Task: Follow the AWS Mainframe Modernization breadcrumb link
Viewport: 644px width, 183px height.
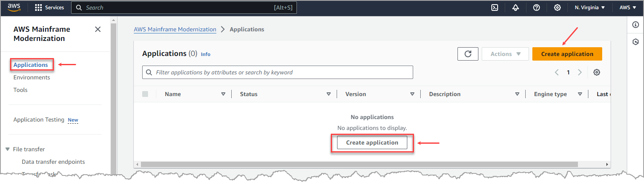Action: [x=175, y=29]
